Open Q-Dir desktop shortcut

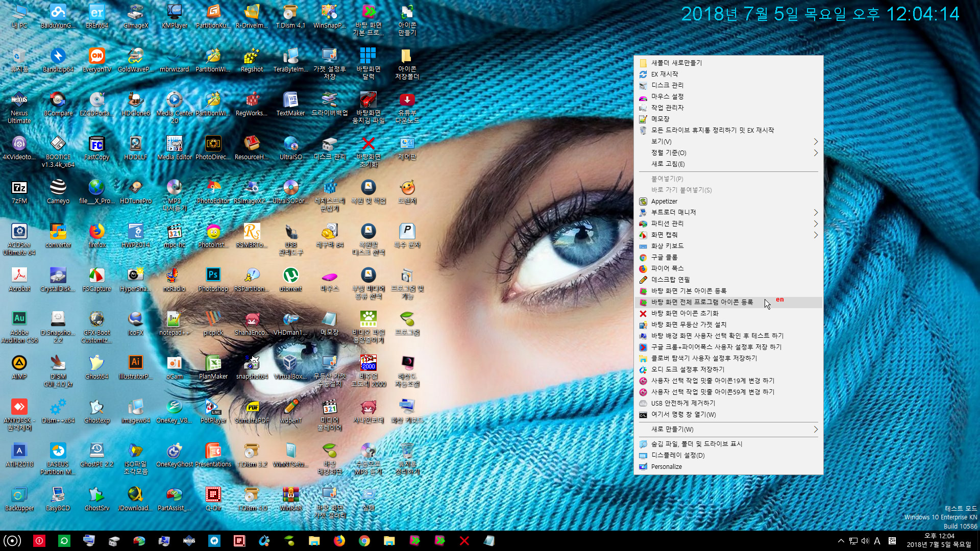click(x=213, y=499)
